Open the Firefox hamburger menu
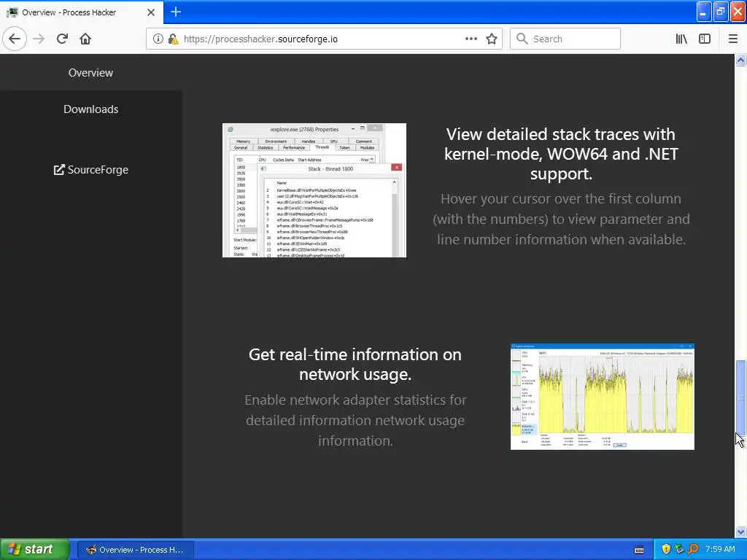The width and height of the screenshot is (747, 560). pyautogui.click(x=732, y=39)
